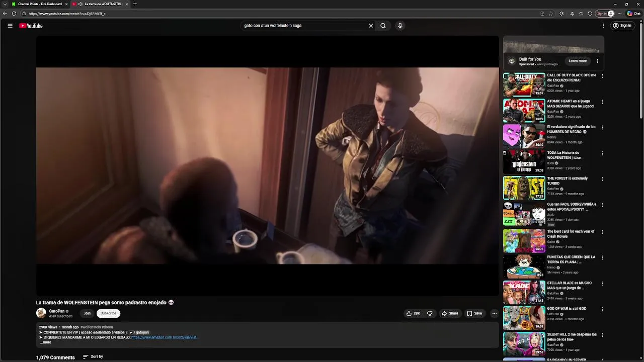
Task: Share the video
Action: (x=450, y=313)
